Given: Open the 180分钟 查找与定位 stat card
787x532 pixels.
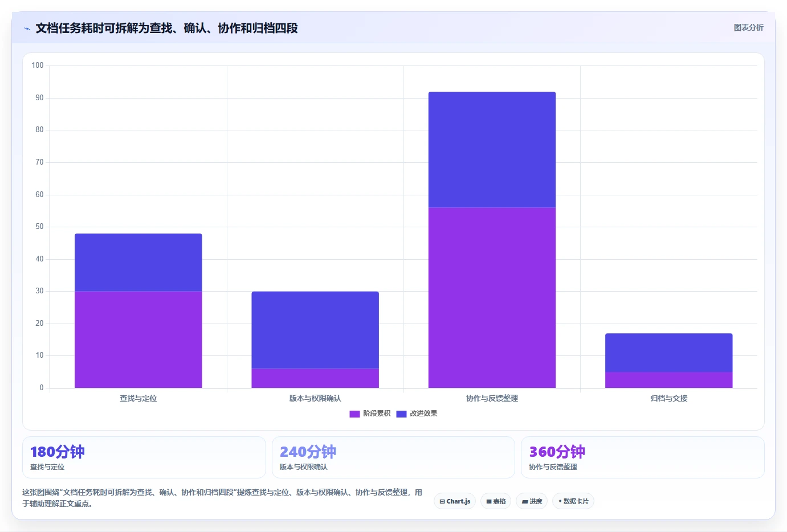Looking at the screenshot, I should (144, 457).
